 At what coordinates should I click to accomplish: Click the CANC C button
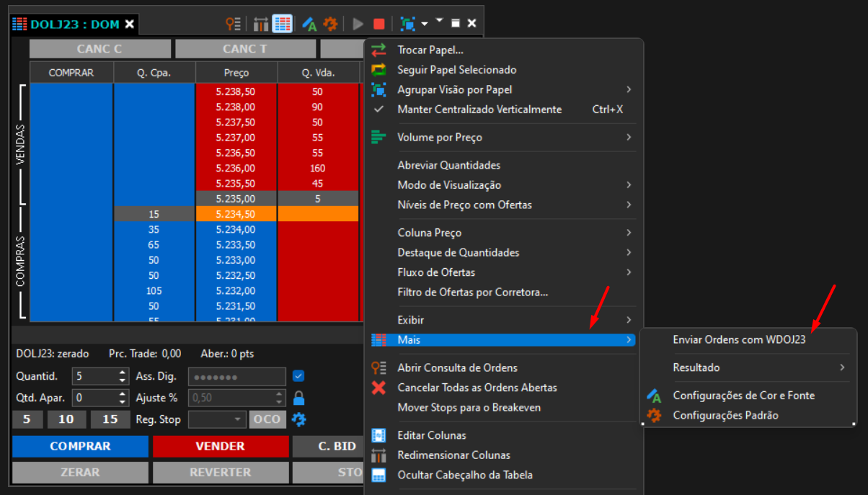click(x=99, y=49)
